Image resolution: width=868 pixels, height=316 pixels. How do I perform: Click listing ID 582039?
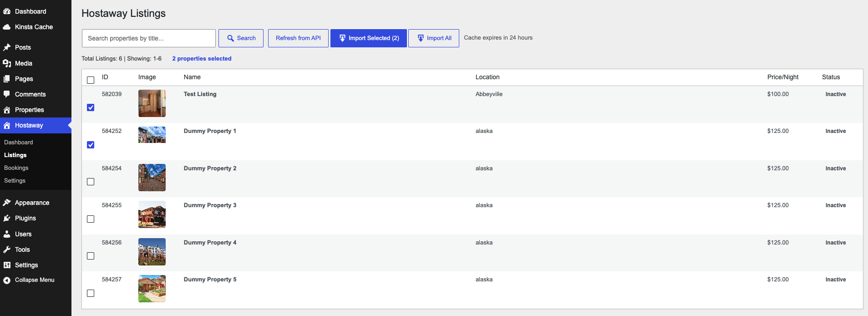(112, 94)
